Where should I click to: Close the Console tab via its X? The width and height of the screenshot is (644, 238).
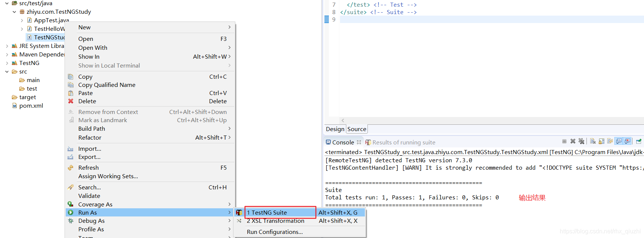(359, 142)
